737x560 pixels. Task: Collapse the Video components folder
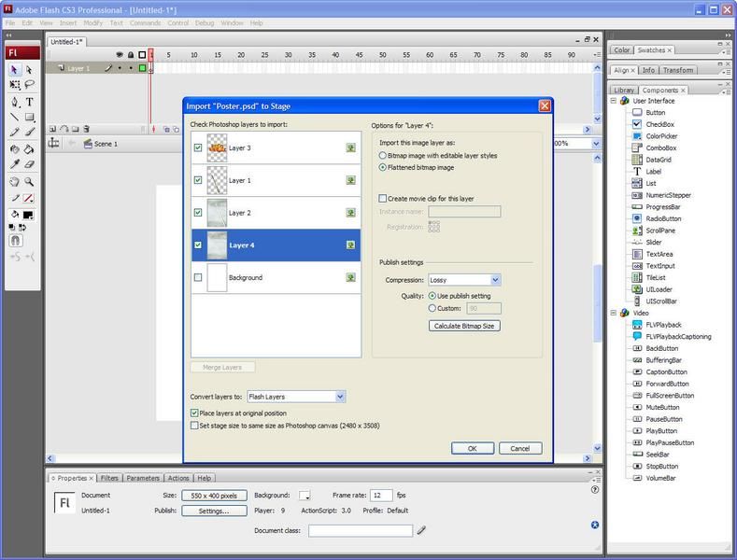(614, 313)
